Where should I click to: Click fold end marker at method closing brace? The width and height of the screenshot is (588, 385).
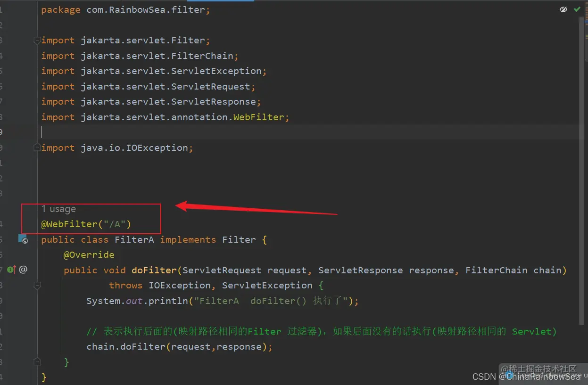point(37,361)
